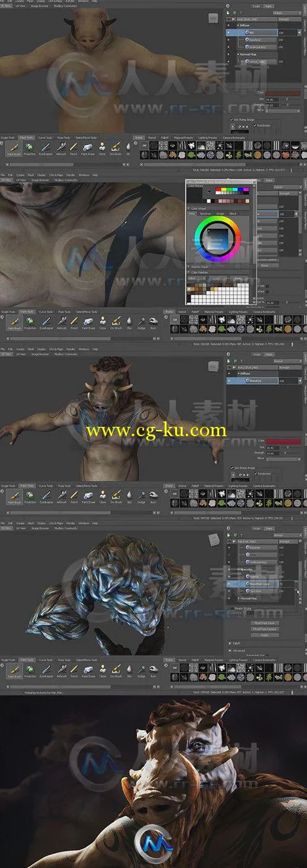Select Blur tool in color chooser screenshot
307x868 pixels.
point(129,322)
